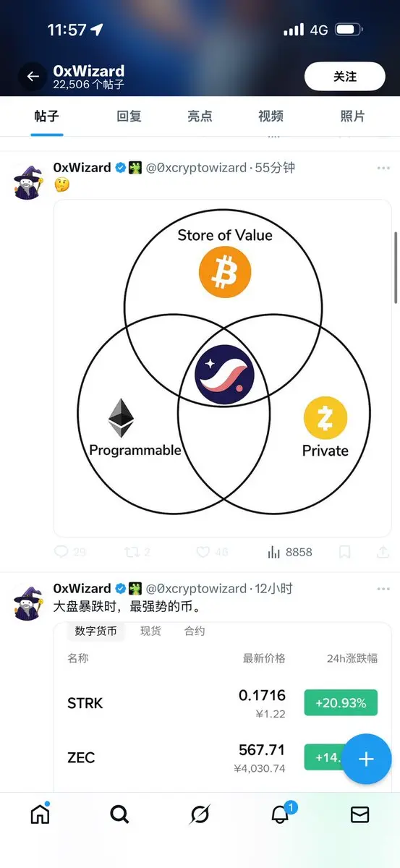This screenshot has height=868, width=400.
Task: Tap the blue compose post plus button
Action: click(367, 759)
